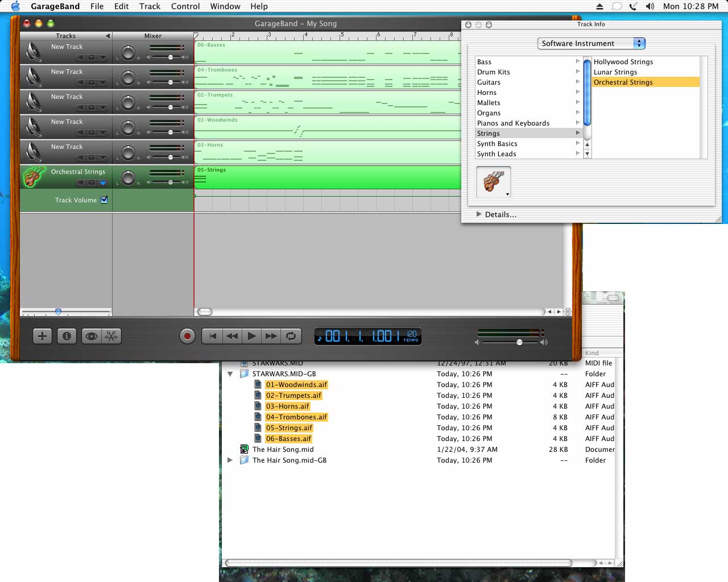Open the loop browser eye button
The image size is (728, 582).
point(91,336)
